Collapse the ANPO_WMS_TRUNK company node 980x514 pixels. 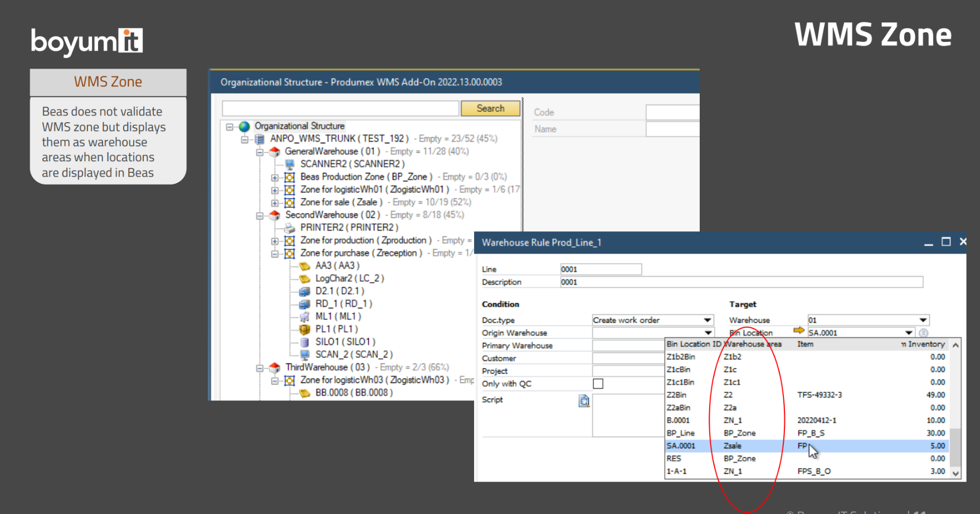pyautogui.click(x=245, y=139)
